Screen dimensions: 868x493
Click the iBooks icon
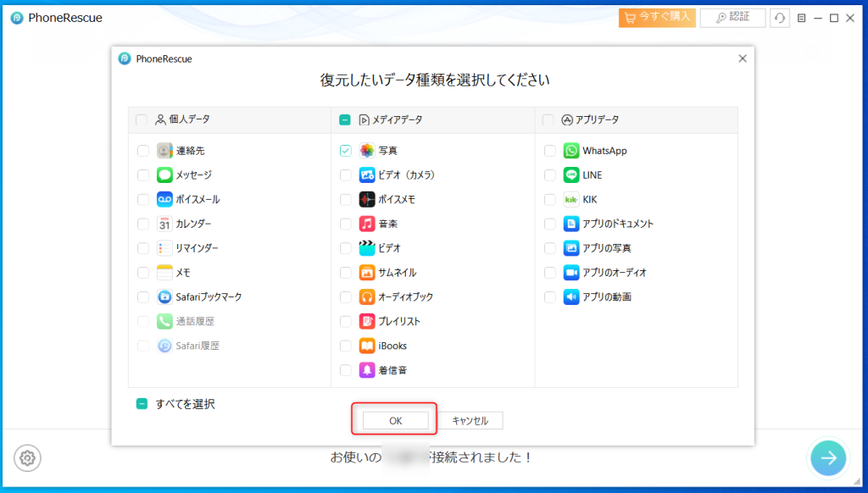click(x=367, y=346)
